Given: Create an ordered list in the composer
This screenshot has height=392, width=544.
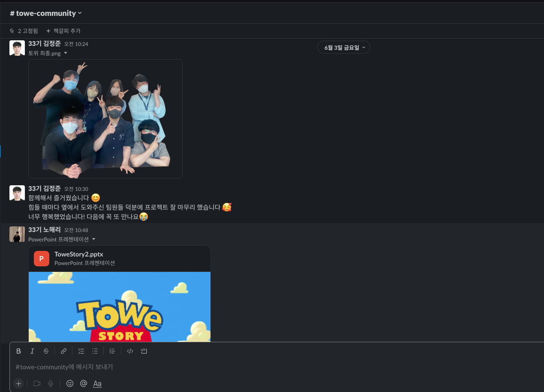Looking at the screenshot, I should coord(81,351).
